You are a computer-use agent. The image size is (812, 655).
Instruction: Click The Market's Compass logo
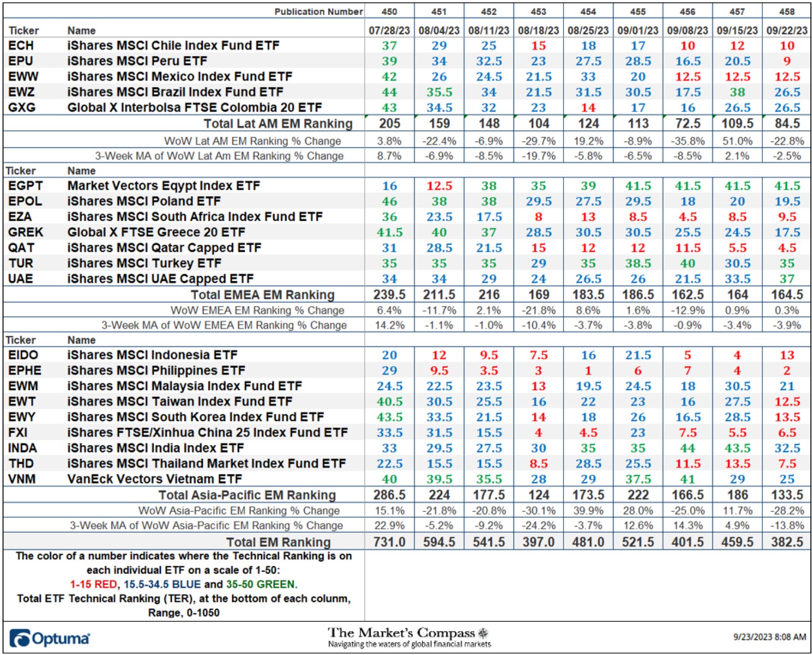(x=409, y=637)
